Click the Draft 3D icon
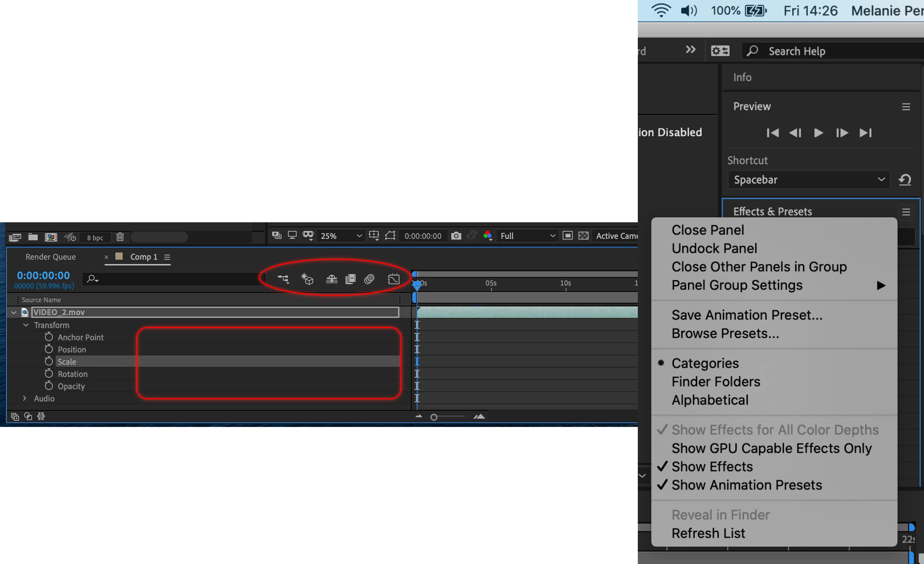The image size is (924, 564). pos(307,279)
